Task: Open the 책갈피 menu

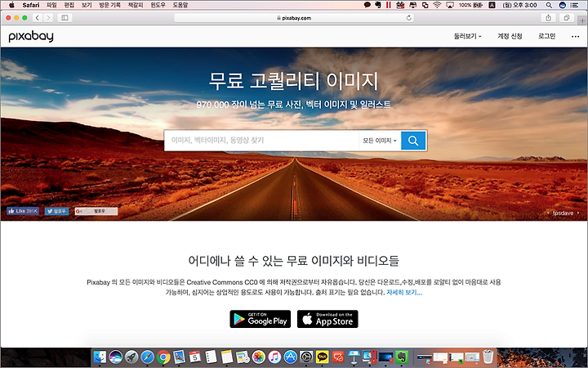Action: (136, 5)
